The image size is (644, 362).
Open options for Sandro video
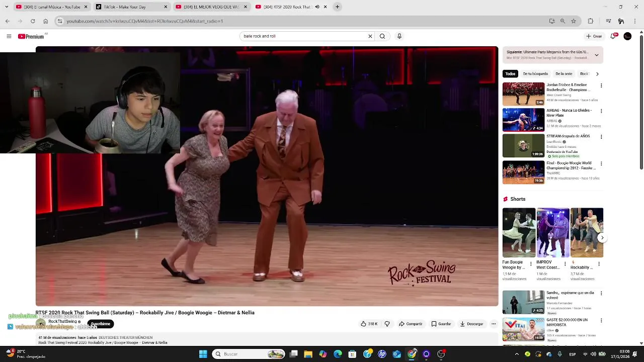[x=601, y=293]
